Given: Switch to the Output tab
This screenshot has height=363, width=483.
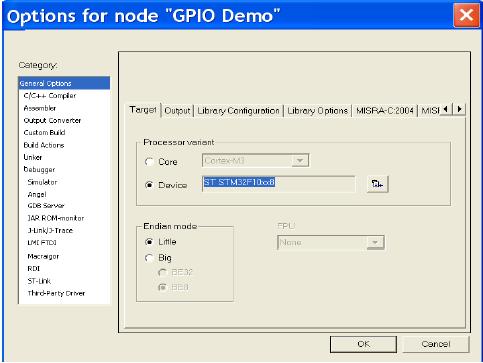Looking at the screenshot, I should pyautogui.click(x=177, y=111).
